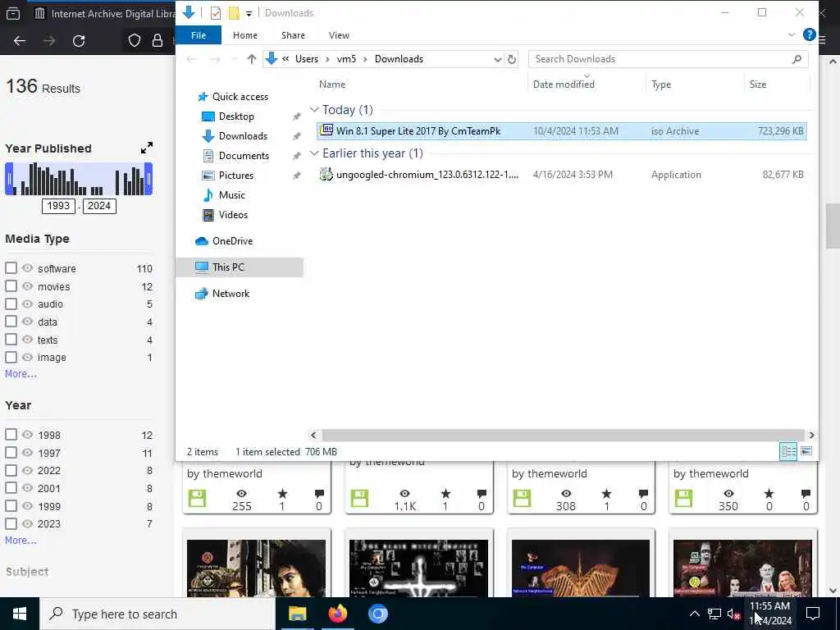This screenshot has width=840, height=630.
Task: Refresh the Downloads folder
Action: pyautogui.click(x=512, y=59)
